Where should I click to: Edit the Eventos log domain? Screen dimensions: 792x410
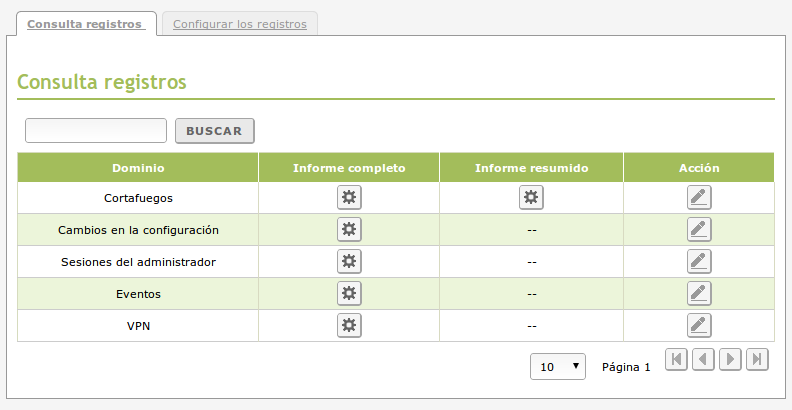pyautogui.click(x=699, y=293)
